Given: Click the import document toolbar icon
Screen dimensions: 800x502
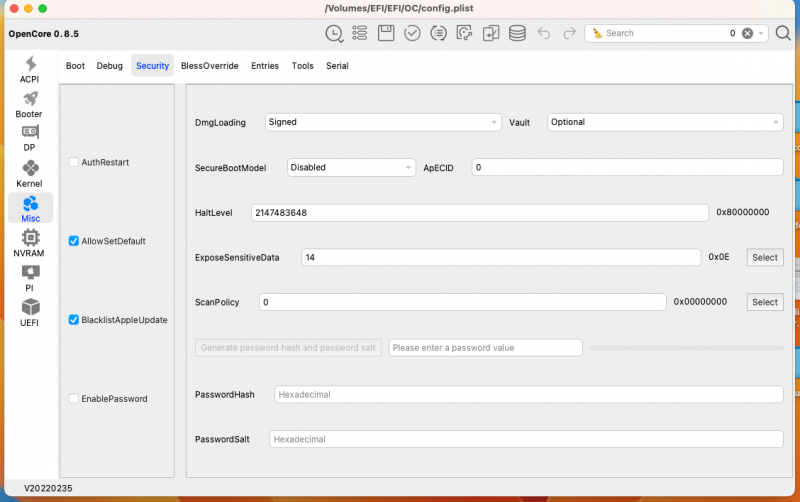Looking at the screenshot, I should (491, 33).
